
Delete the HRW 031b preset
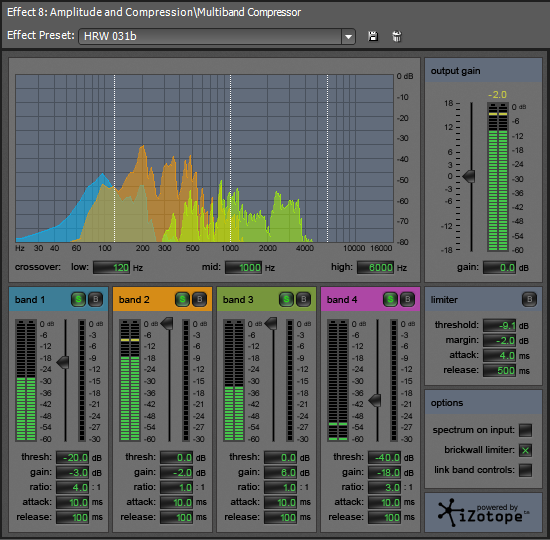[x=396, y=36]
